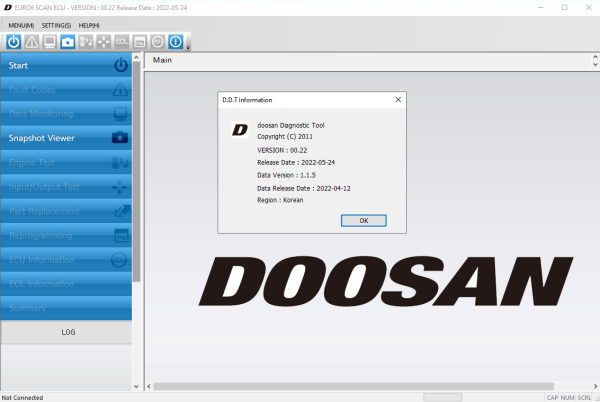Open Engine Test in the sidebar
600x402 pixels.
[66, 162]
